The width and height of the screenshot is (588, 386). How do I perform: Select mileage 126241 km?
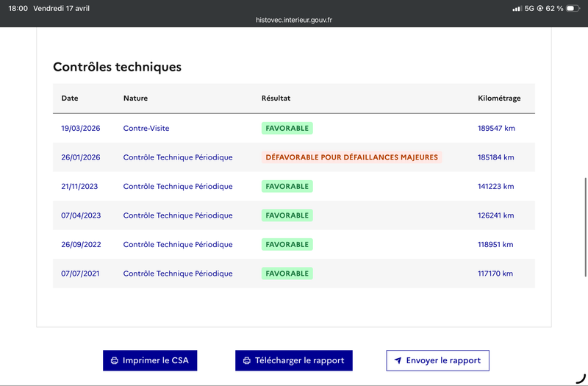(x=495, y=215)
